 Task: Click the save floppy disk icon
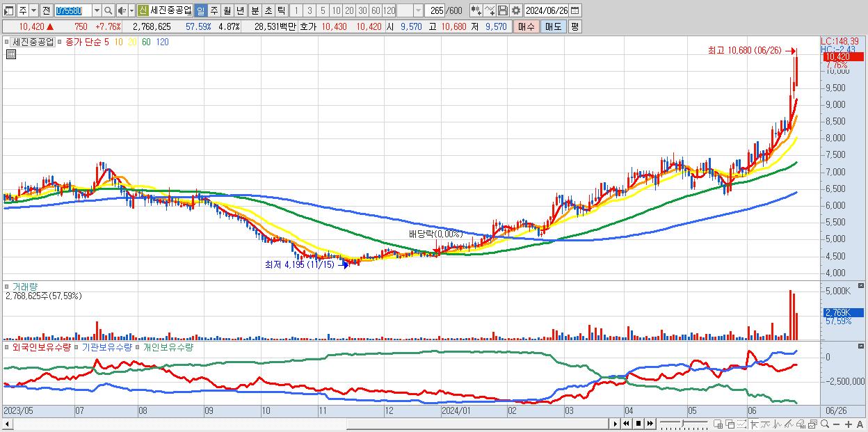click(503, 10)
